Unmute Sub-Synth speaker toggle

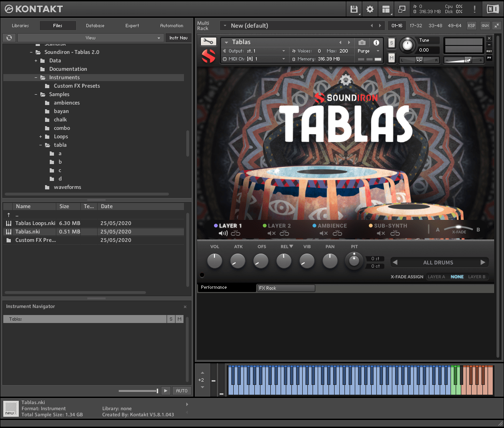(x=381, y=233)
